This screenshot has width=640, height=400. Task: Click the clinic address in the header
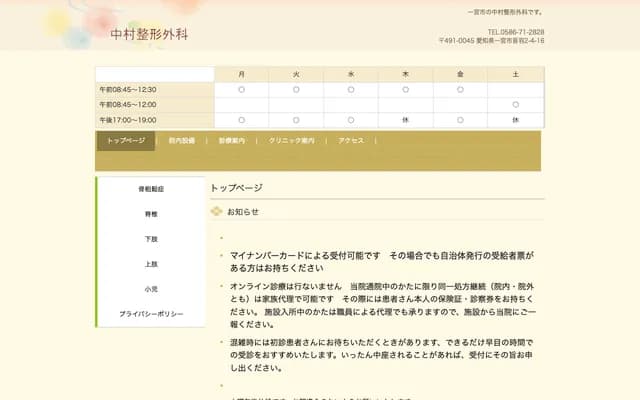tap(491, 41)
